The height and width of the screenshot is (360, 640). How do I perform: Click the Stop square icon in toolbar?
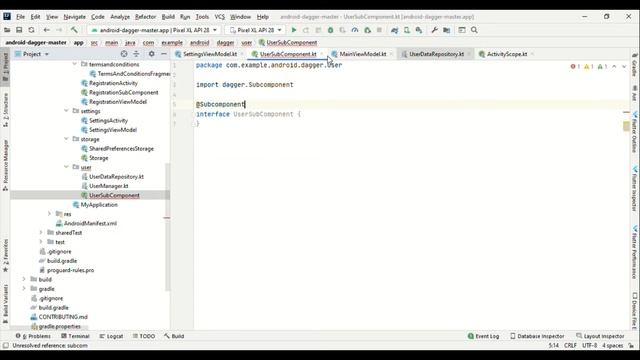tap(379, 30)
